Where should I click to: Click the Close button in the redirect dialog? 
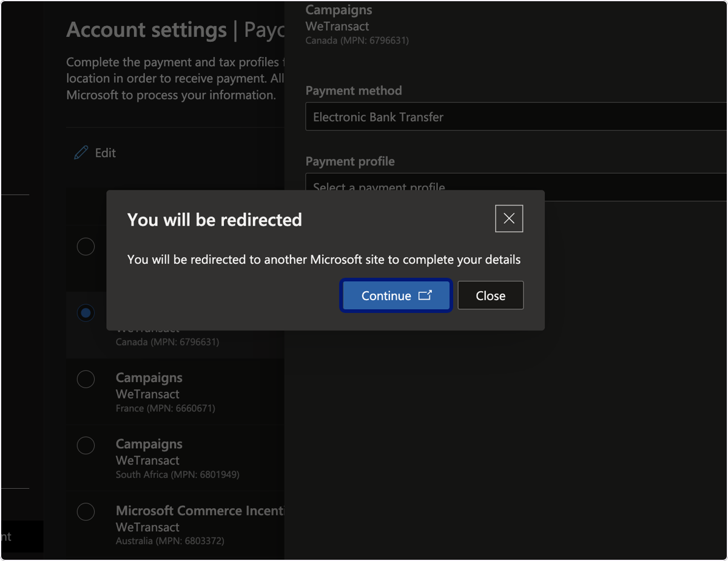pos(490,295)
